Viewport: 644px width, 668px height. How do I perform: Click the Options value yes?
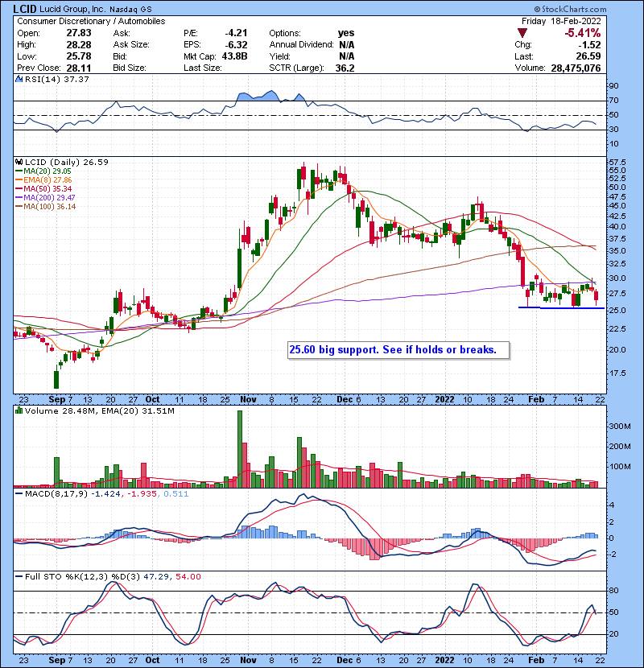click(346, 33)
